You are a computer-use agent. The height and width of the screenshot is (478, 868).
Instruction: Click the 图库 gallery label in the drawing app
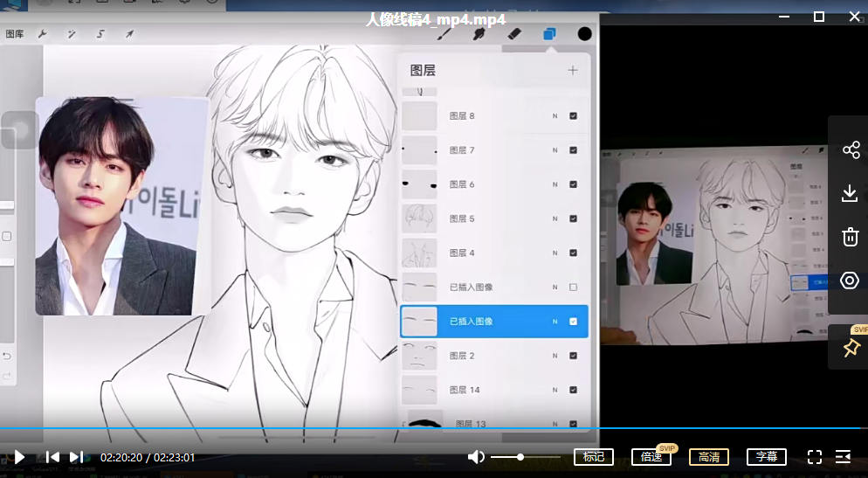(x=15, y=34)
